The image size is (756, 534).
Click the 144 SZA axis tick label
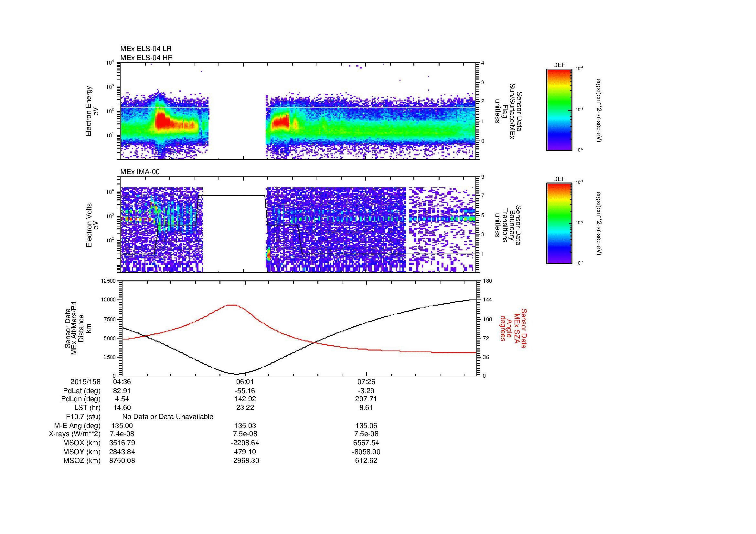point(488,300)
